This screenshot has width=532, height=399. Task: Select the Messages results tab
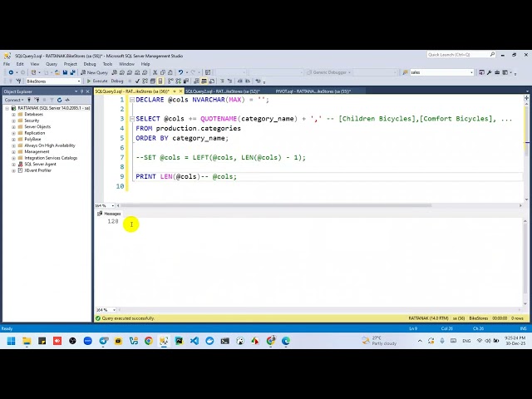tap(109, 214)
